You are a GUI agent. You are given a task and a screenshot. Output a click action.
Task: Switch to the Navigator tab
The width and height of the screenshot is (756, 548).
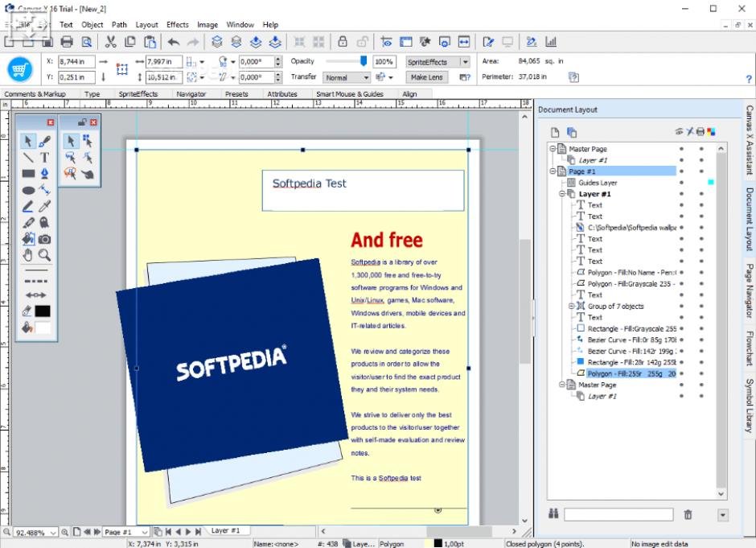[x=191, y=94]
